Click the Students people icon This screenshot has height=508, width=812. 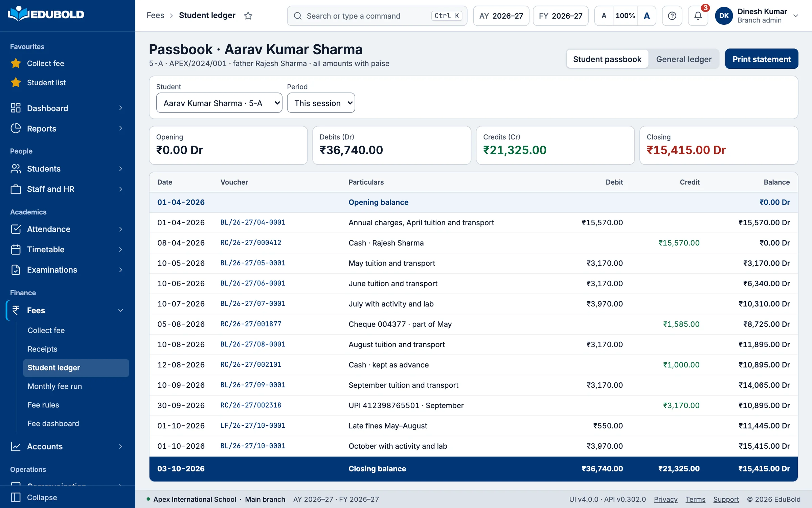pos(16,169)
